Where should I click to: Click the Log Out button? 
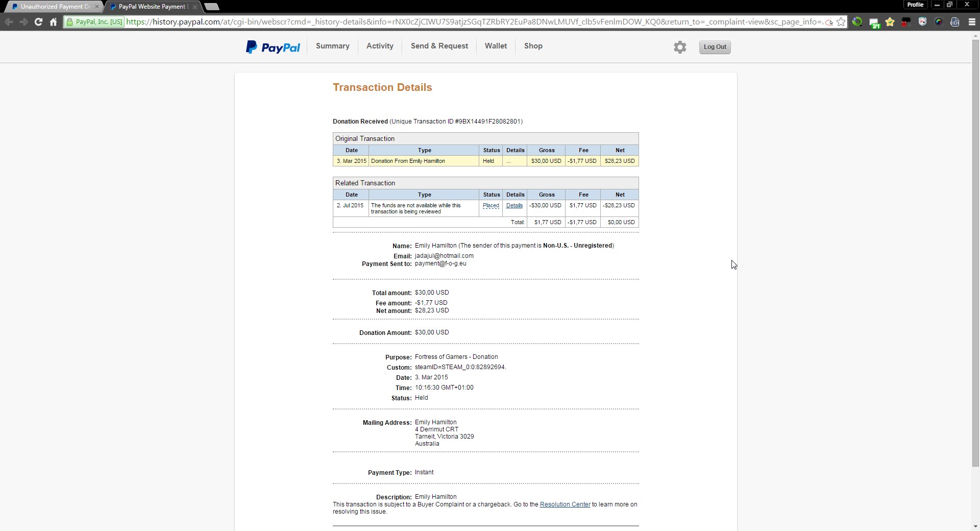pos(715,47)
